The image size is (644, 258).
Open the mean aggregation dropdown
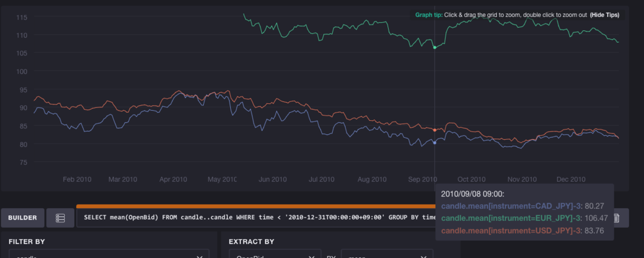pos(387,255)
